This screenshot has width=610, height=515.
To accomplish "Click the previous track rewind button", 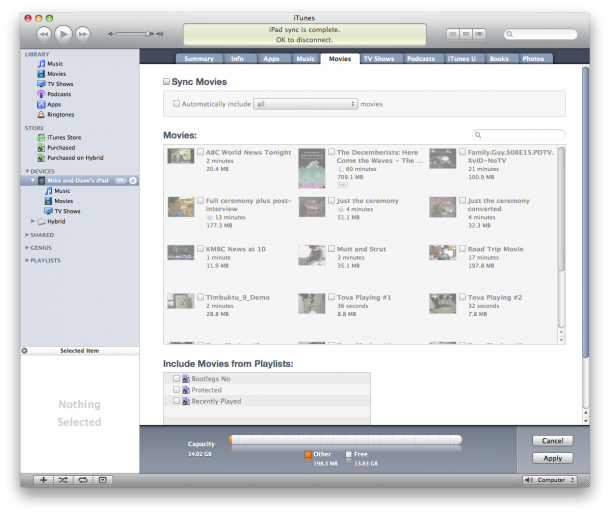I will tap(44, 34).
